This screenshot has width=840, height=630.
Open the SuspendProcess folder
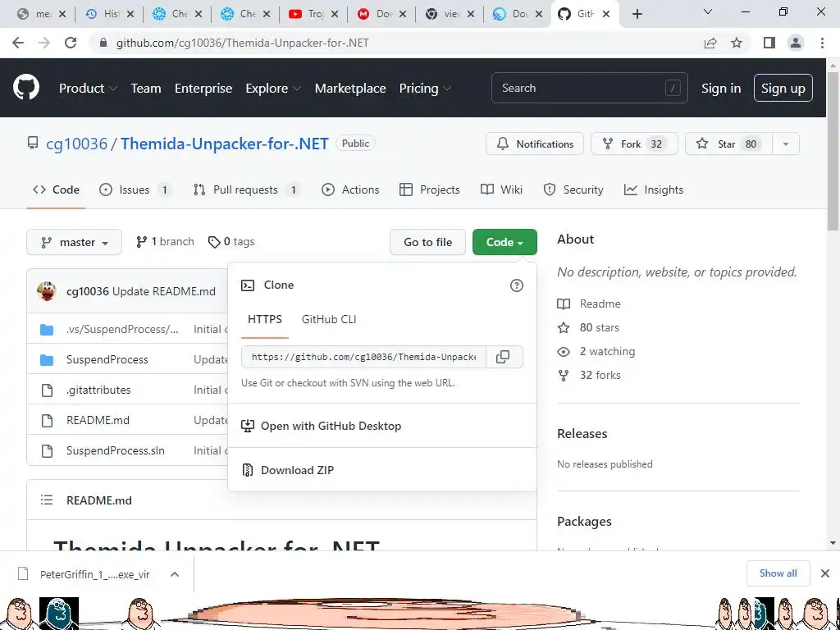[107, 360]
